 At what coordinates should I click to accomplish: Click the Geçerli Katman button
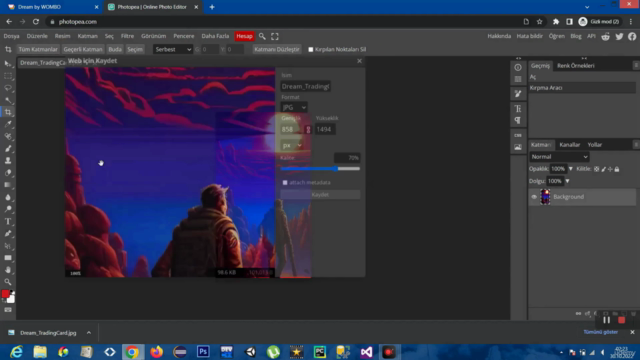pyautogui.click(x=83, y=49)
